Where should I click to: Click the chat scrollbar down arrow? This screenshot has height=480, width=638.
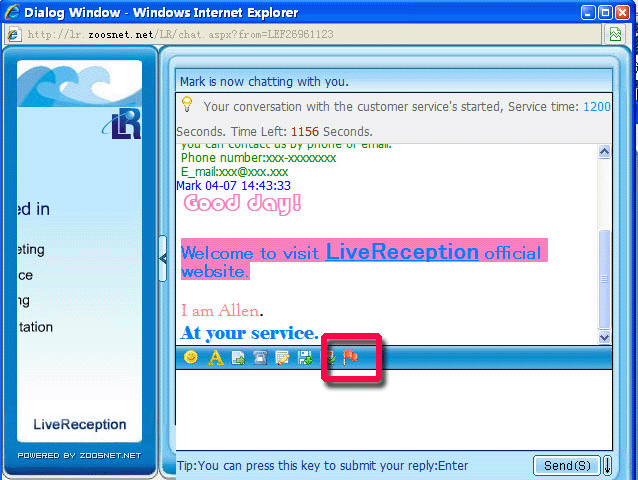[605, 337]
